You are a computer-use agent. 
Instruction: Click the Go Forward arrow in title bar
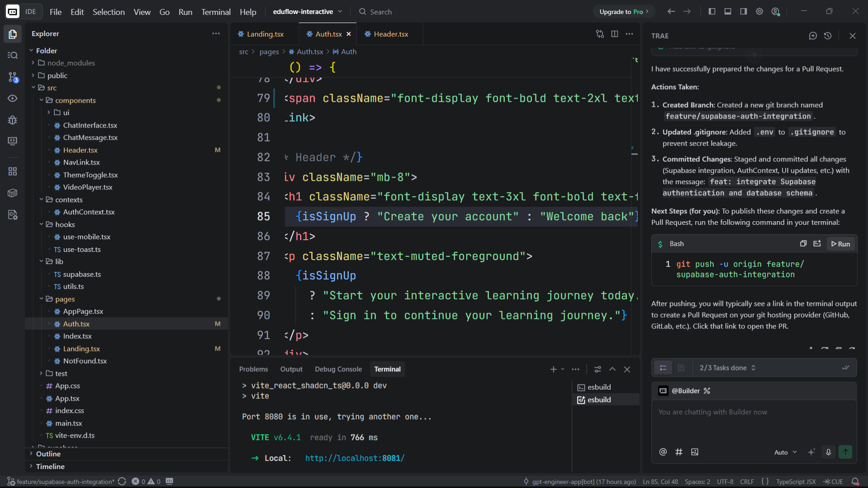(687, 12)
